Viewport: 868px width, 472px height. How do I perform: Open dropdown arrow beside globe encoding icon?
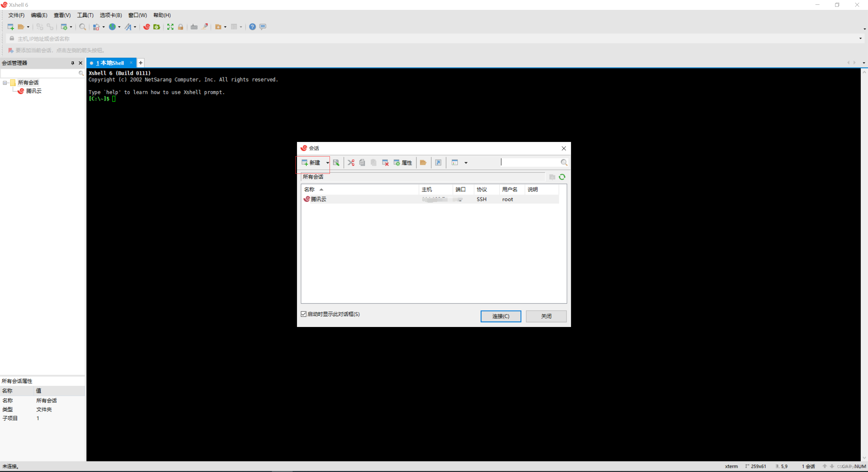tap(119, 27)
